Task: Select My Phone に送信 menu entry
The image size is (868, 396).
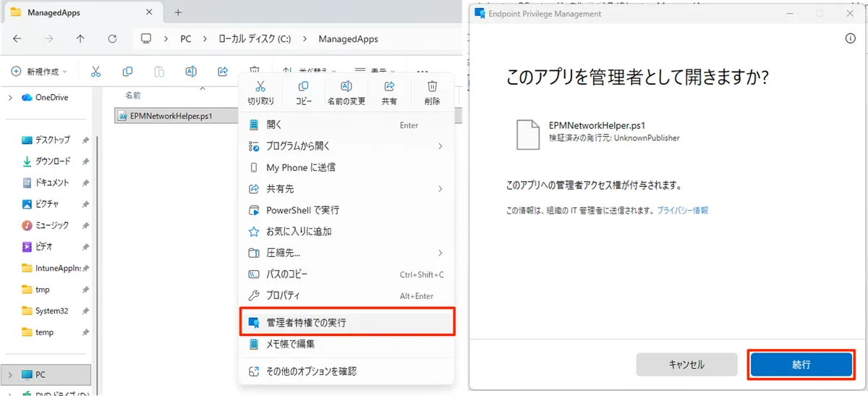Action: [346, 167]
